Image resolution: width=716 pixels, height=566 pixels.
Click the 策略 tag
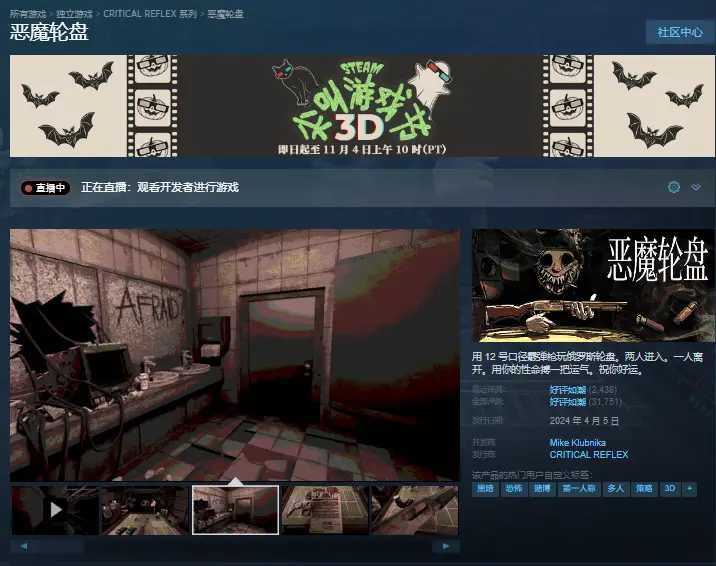click(644, 489)
